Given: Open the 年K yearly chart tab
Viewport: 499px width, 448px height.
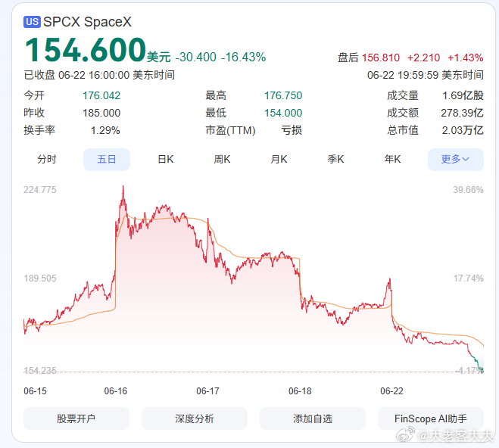Looking at the screenshot, I should pyautogui.click(x=392, y=159).
